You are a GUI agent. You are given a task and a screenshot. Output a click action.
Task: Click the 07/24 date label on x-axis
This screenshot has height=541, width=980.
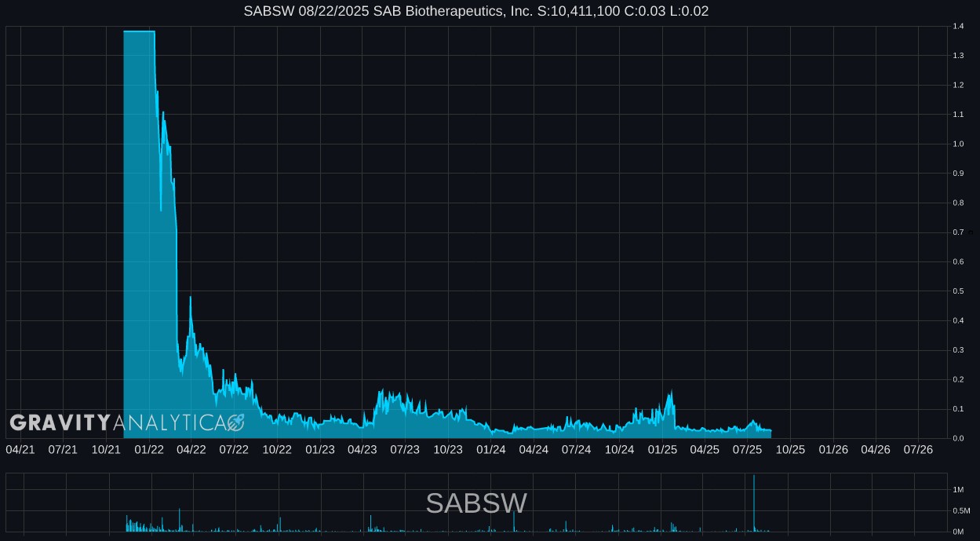coord(576,449)
